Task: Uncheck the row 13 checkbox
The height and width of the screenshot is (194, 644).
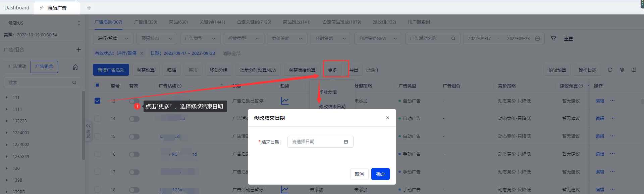Action: point(97,101)
